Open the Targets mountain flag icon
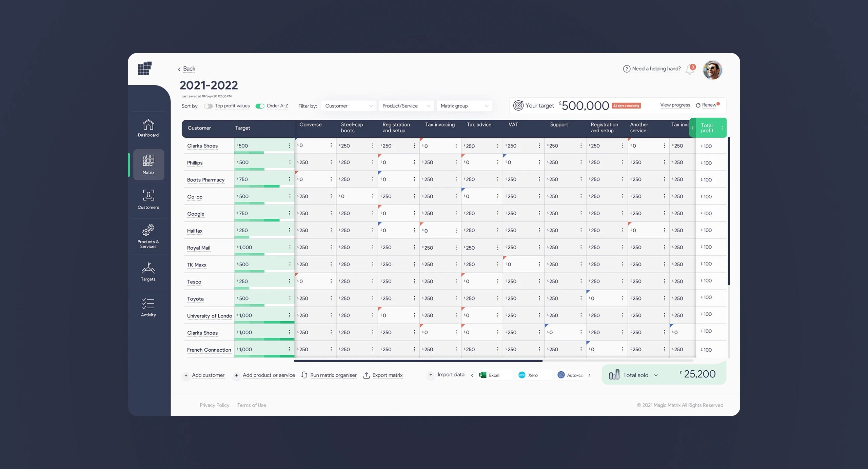This screenshot has width=868, height=469. click(x=148, y=268)
